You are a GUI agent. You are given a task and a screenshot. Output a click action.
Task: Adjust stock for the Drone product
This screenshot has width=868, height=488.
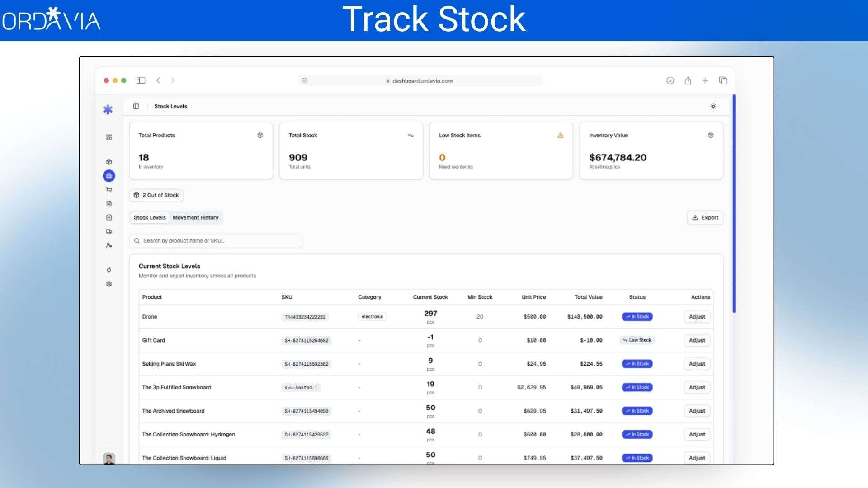pos(696,317)
